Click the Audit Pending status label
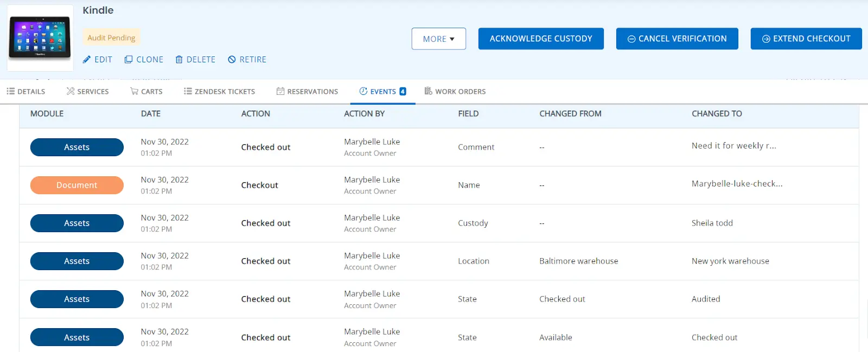 tap(111, 37)
